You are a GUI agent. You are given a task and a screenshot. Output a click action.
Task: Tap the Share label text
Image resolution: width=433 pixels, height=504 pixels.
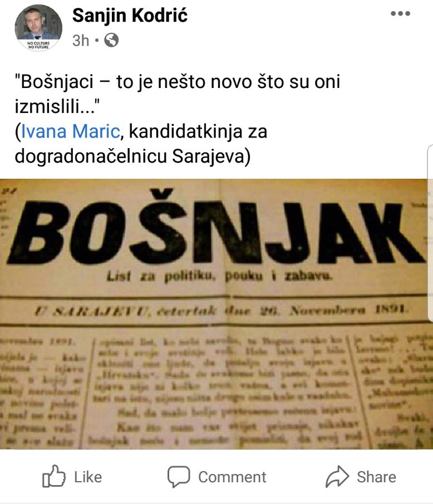(x=376, y=477)
